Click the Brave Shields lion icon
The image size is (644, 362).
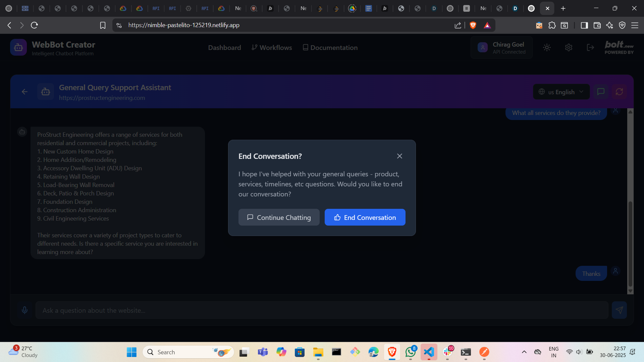click(x=473, y=25)
